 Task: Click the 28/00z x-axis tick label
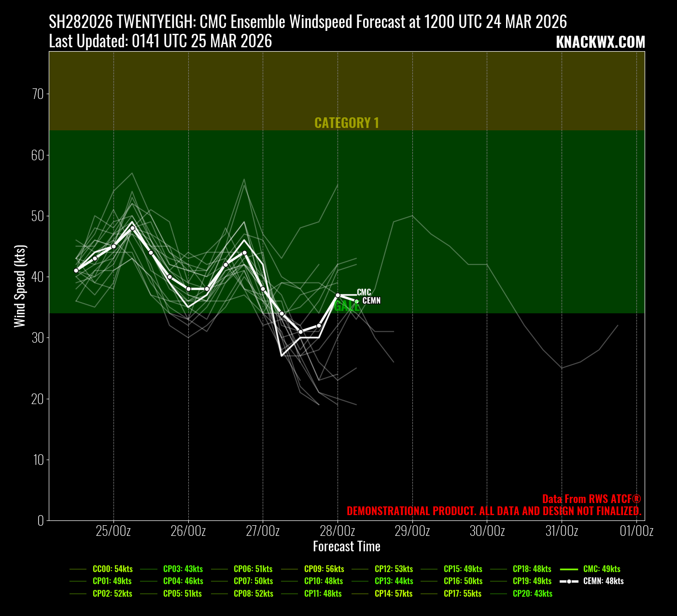[x=338, y=531]
